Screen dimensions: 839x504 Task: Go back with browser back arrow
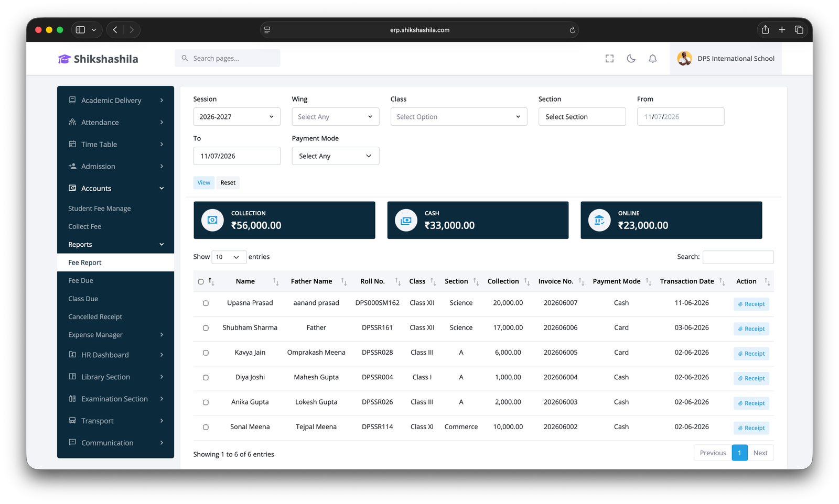(115, 30)
